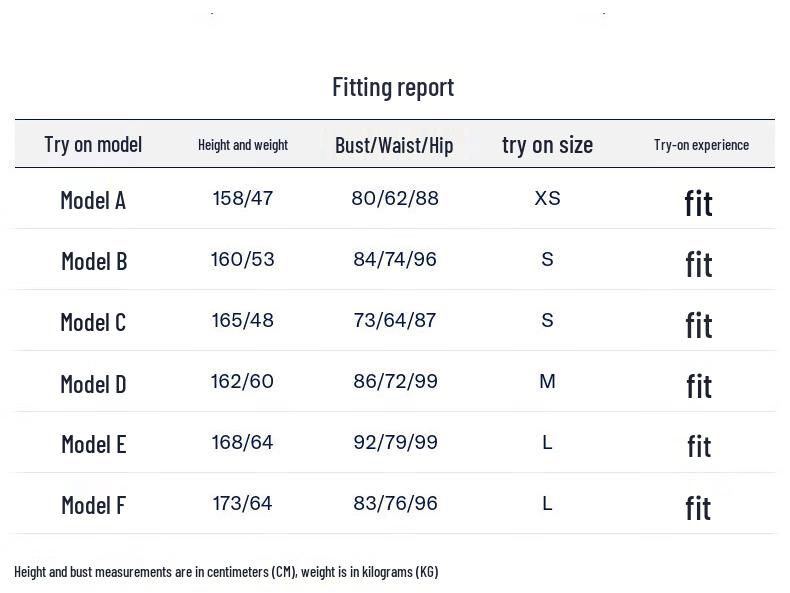The image size is (790, 593).
Task: Select the 84/74/96 measurements cell
Action: pyautogui.click(x=395, y=259)
